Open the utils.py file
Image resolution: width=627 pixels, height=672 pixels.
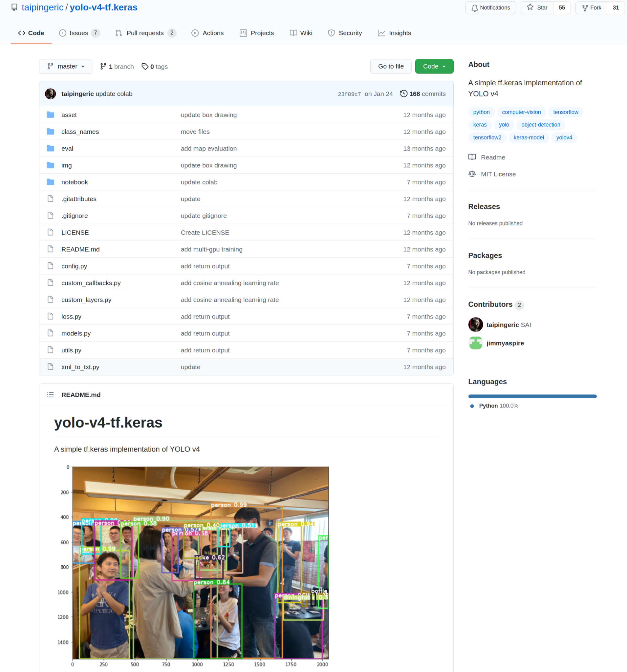71,350
